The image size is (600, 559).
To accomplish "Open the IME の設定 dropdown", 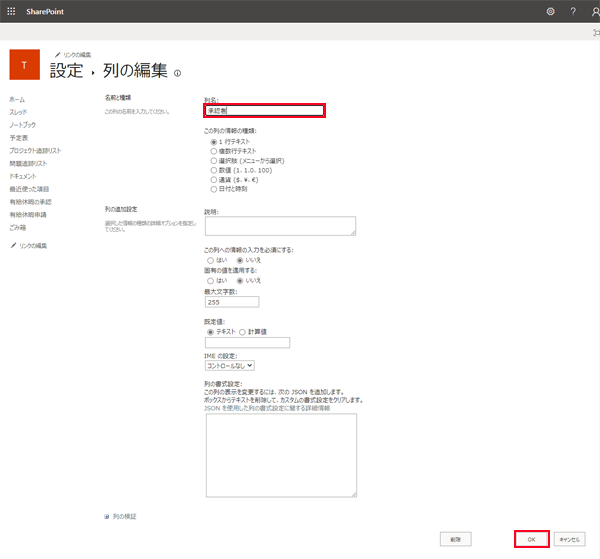I will click(x=230, y=366).
